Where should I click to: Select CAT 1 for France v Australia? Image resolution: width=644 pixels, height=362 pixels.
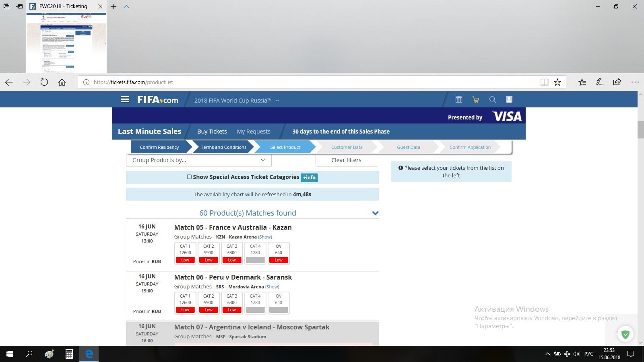click(185, 253)
